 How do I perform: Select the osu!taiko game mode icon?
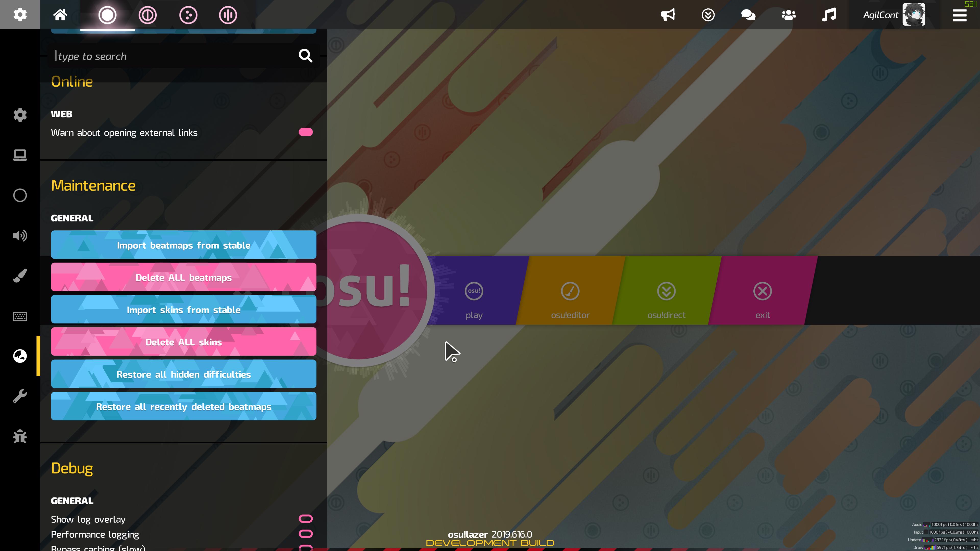pyautogui.click(x=148, y=15)
